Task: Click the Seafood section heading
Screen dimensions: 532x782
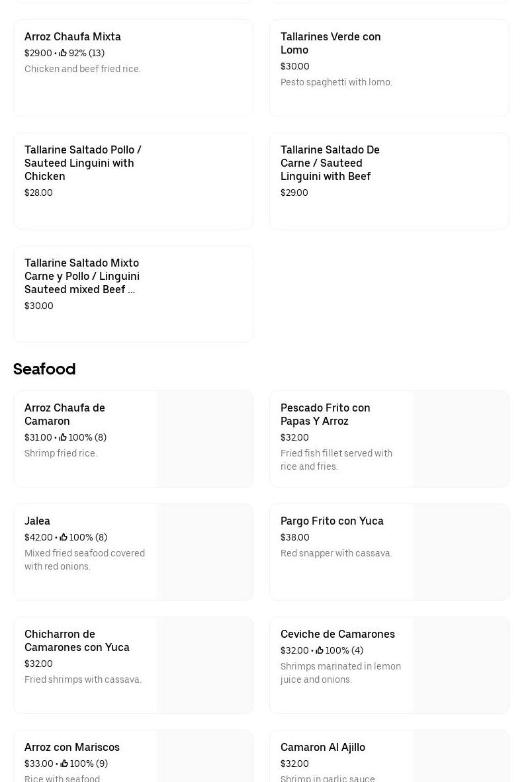Action: pyautogui.click(x=44, y=369)
